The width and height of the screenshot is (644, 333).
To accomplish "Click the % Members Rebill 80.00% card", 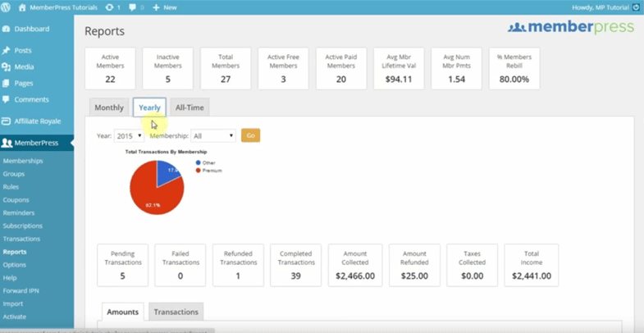I will 514,69.
